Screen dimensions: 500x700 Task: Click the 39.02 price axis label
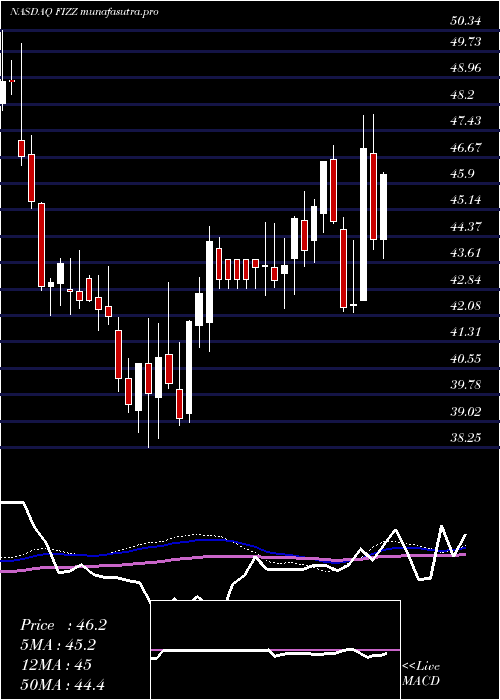pos(465,411)
